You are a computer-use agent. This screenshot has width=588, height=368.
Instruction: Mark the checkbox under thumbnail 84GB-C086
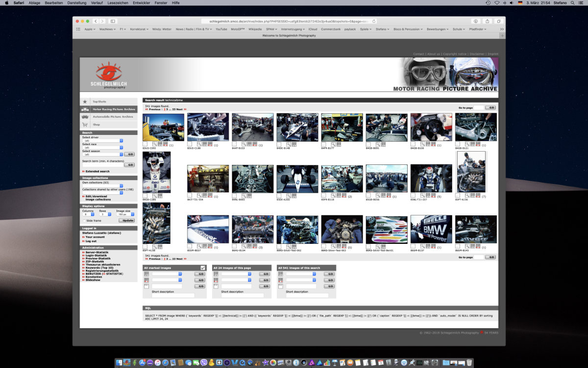[145, 196]
